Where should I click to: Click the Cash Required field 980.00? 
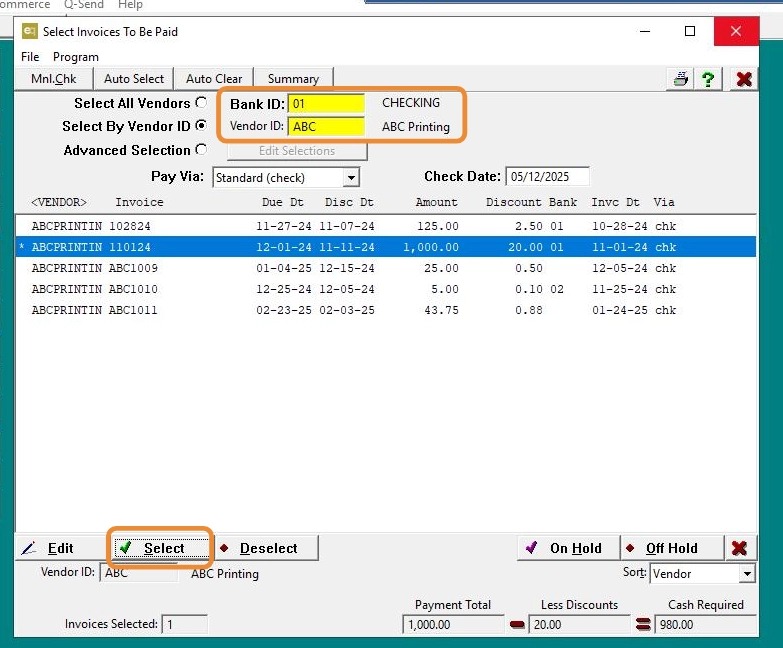click(x=706, y=625)
